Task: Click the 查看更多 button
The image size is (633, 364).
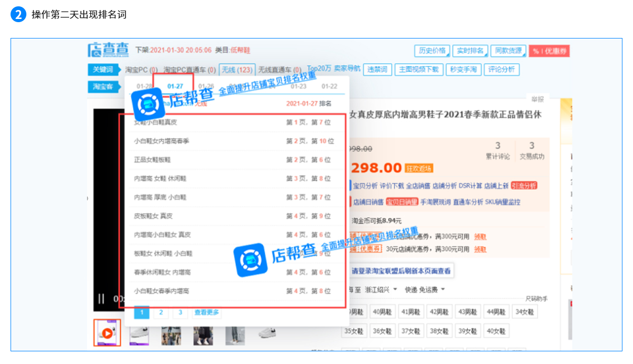Action: click(x=207, y=312)
